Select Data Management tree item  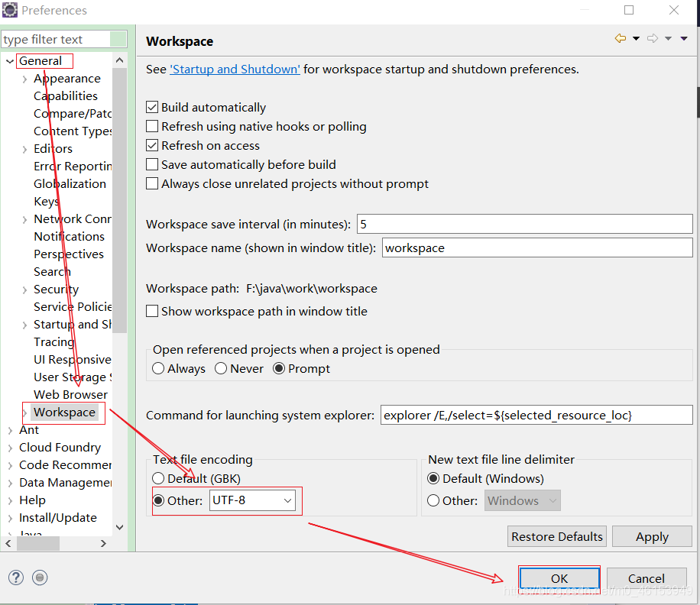click(x=65, y=482)
